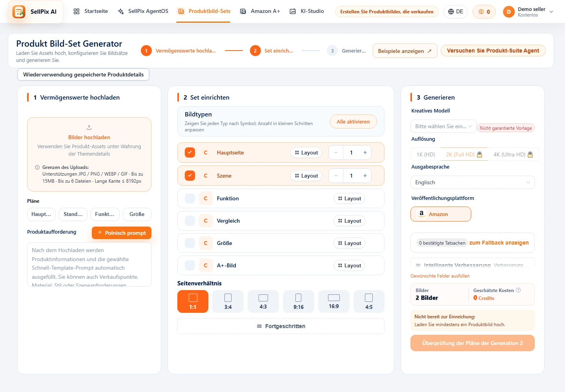Decrease the Szene count with minus

[x=336, y=176]
